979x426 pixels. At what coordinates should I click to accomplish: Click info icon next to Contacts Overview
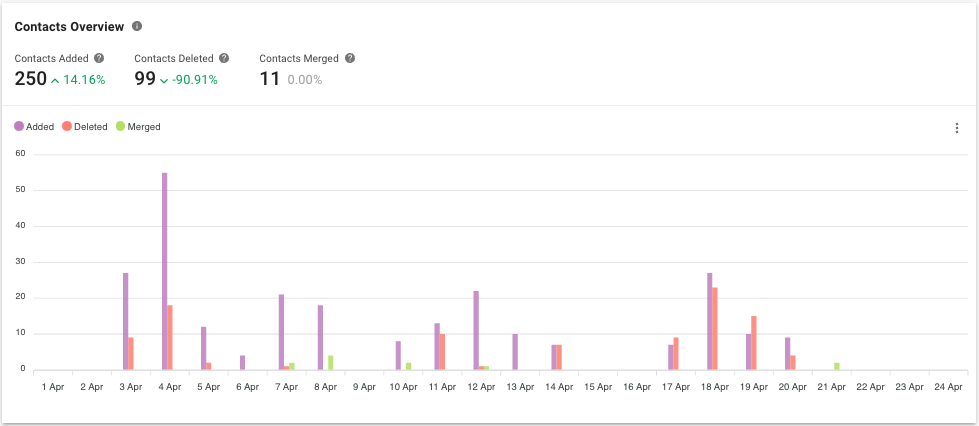click(x=137, y=26)
